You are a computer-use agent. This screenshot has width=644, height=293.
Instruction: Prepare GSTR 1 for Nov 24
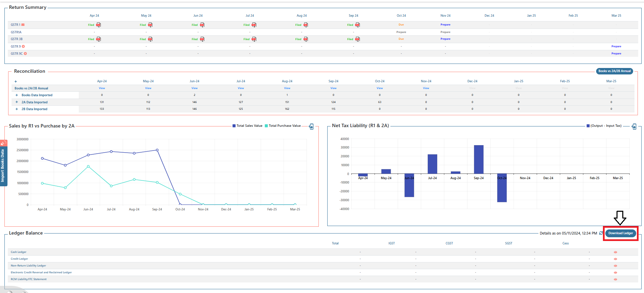pyautogui.click(x=445, y=25)
